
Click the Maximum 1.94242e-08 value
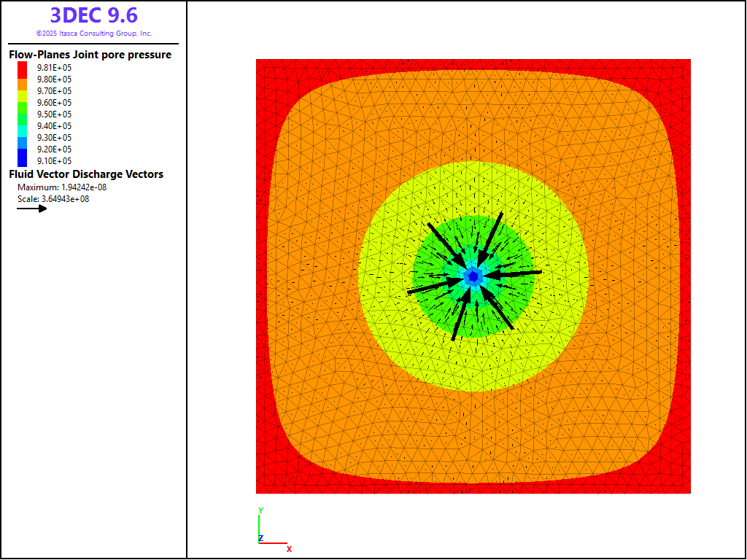(63, 187)
